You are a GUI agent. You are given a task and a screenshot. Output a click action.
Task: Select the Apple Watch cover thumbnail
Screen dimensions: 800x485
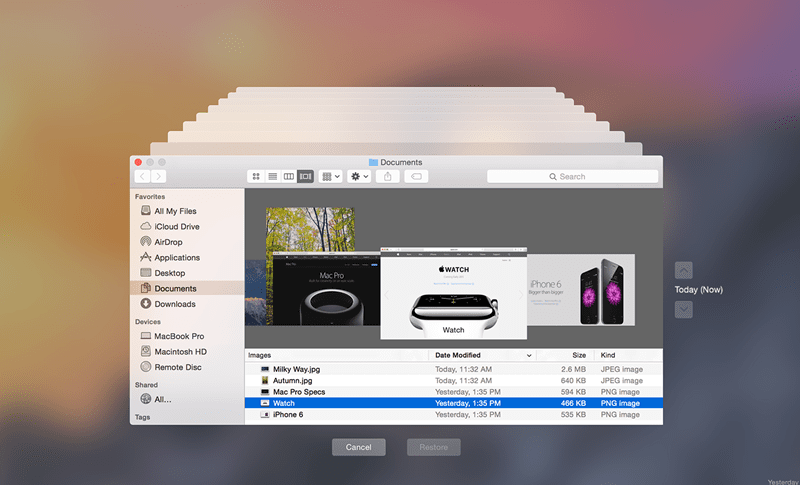(x=454, y=293)
